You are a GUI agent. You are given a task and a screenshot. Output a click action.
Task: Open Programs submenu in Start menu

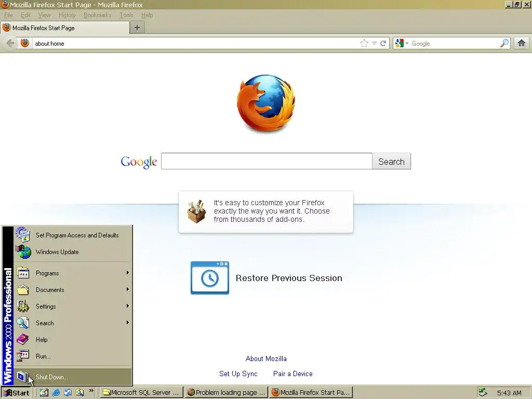tap(73, 273)
